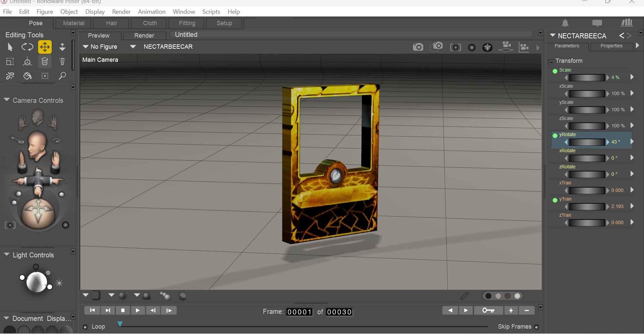Open the Scripts menu
This screenshot has width=644, height=334.
[211, 11]
